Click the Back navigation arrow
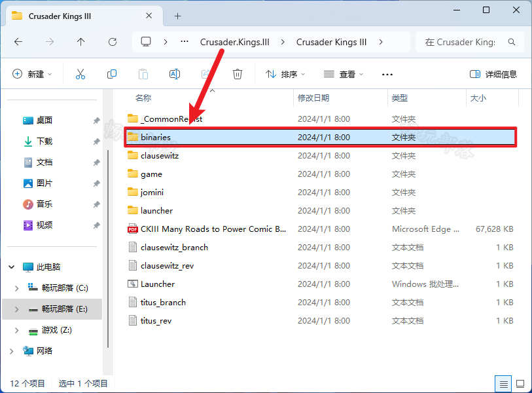The width and height of the screenshot is (532, 393). [x=18, y=42]
